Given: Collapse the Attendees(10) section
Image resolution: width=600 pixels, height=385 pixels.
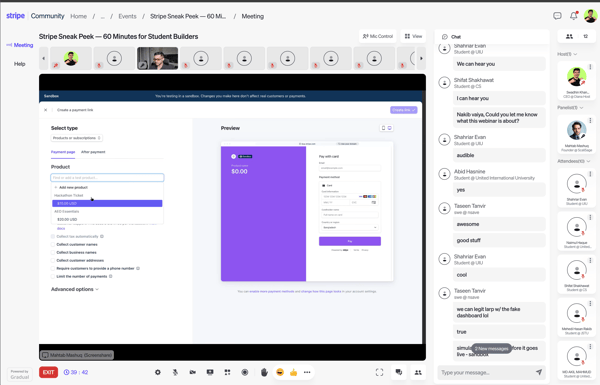Looking at the screenshot, I should pos(574,161).
